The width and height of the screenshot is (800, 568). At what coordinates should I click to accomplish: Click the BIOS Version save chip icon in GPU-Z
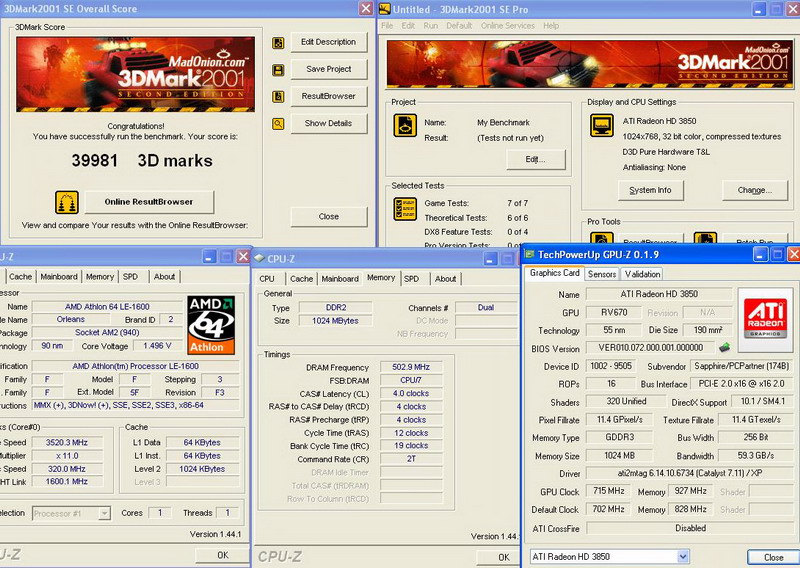click(724, 348)
